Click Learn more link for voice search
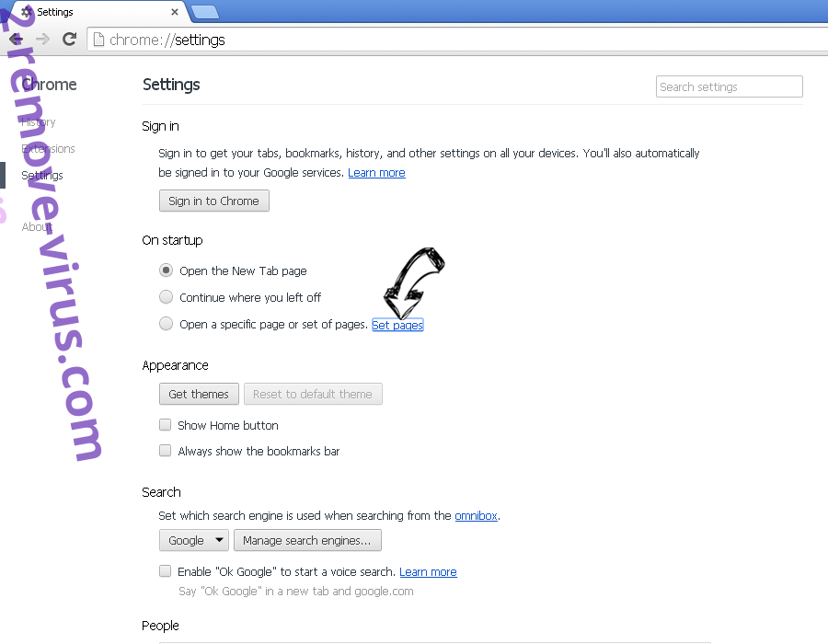 (x=428, y=571)
